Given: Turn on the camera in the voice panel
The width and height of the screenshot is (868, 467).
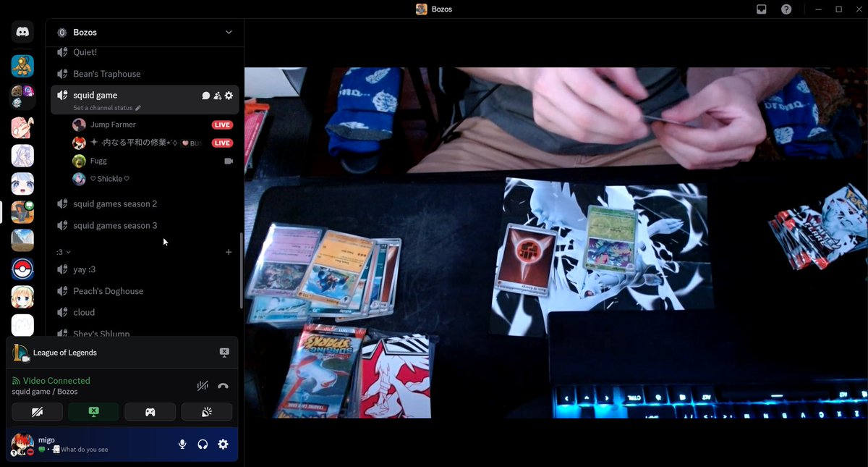Looking at the screenshot, I should (37, 412).
